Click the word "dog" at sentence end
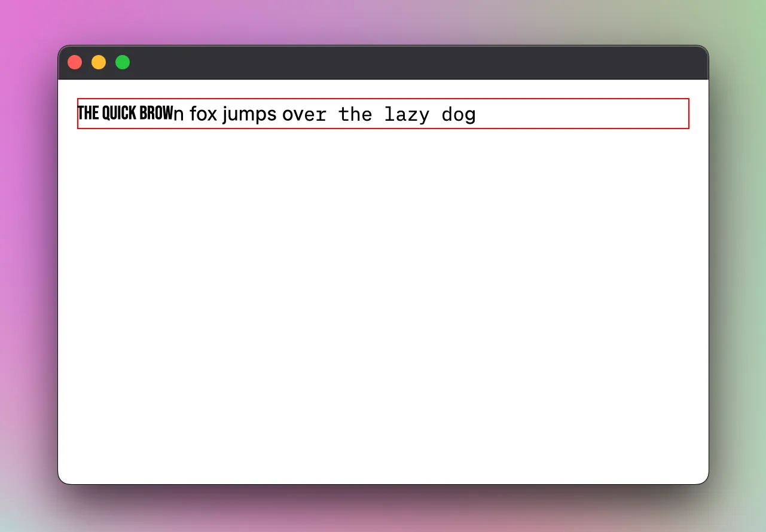Screen dimensions: 766x532 [x=459, y=114]
